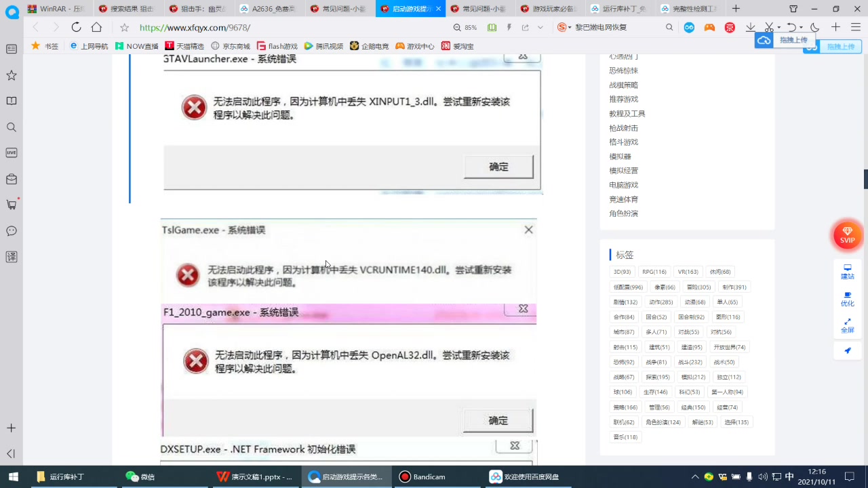Open the NOW直播 bookmark
The image size is (868, 488).
click(x=136, y=46)
